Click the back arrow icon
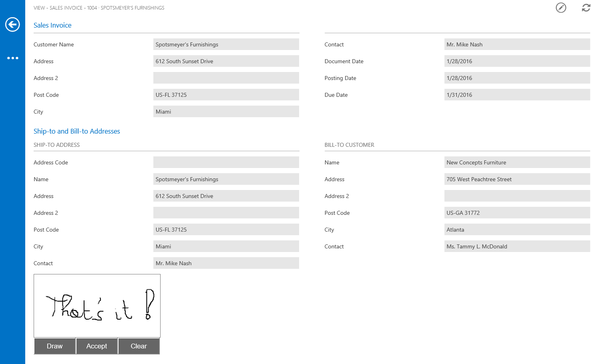The height and width of the screenshot is (364, 591). (12, 24)
